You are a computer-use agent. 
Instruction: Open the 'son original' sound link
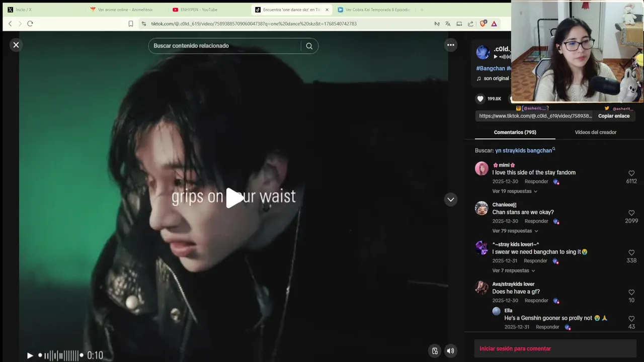coord(493,78)
